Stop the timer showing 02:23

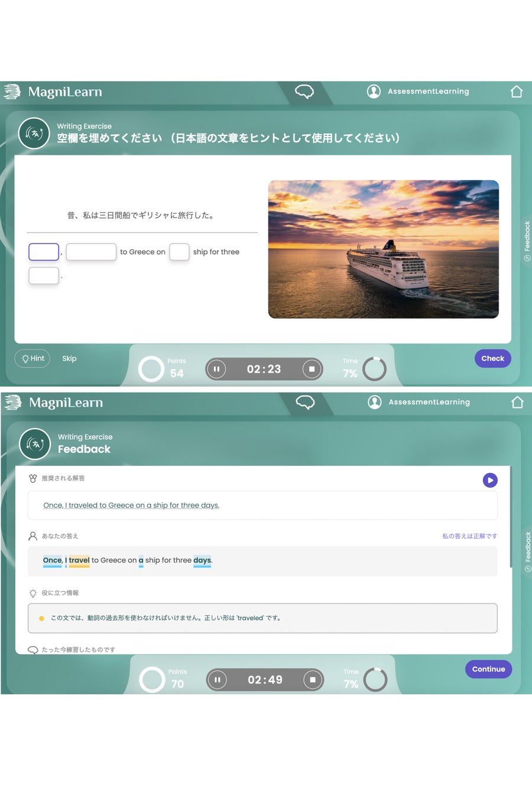click(x=312, y=369)
